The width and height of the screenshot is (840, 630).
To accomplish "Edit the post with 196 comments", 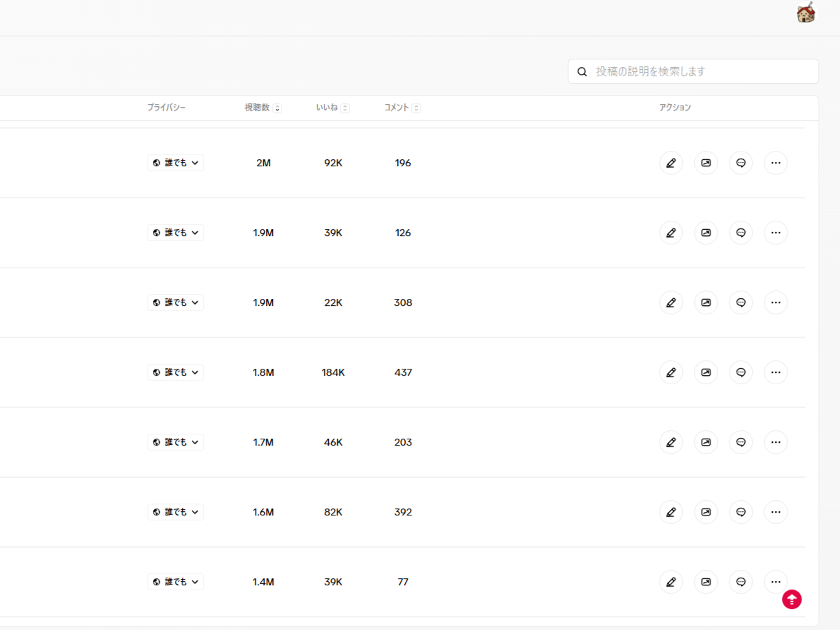I will point(671,163).
